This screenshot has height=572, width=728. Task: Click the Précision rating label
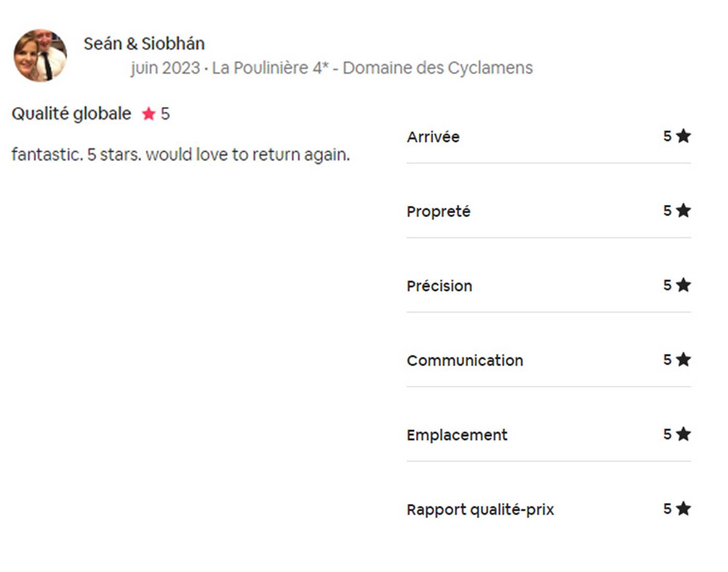tap(439, 286)
